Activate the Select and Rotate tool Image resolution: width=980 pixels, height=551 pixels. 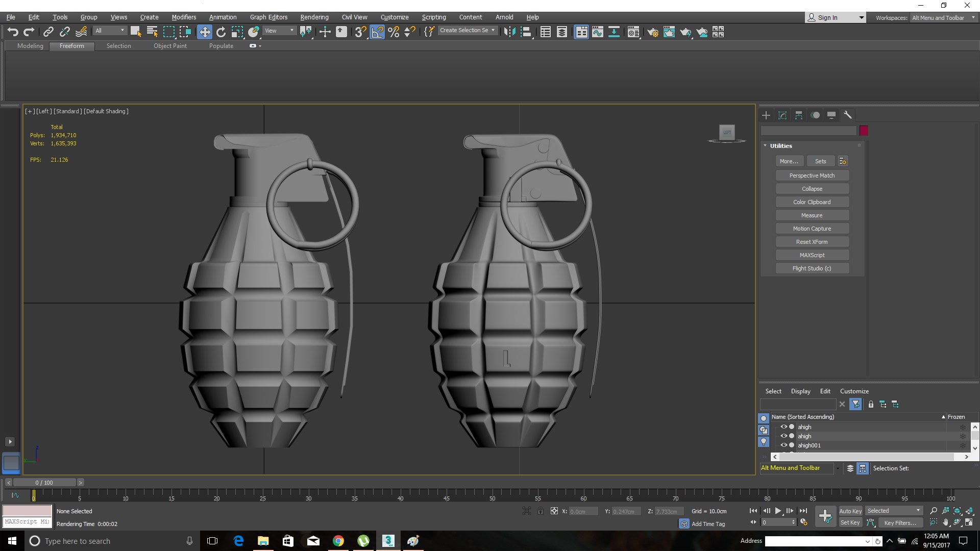pos(220,32)
